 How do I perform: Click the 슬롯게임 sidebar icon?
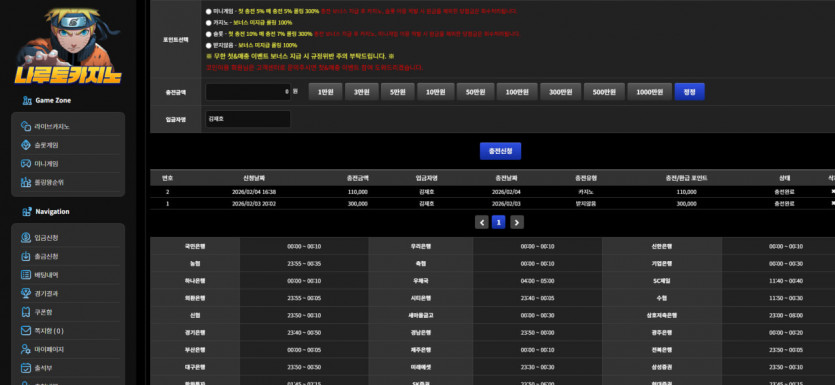coord(26,145)
